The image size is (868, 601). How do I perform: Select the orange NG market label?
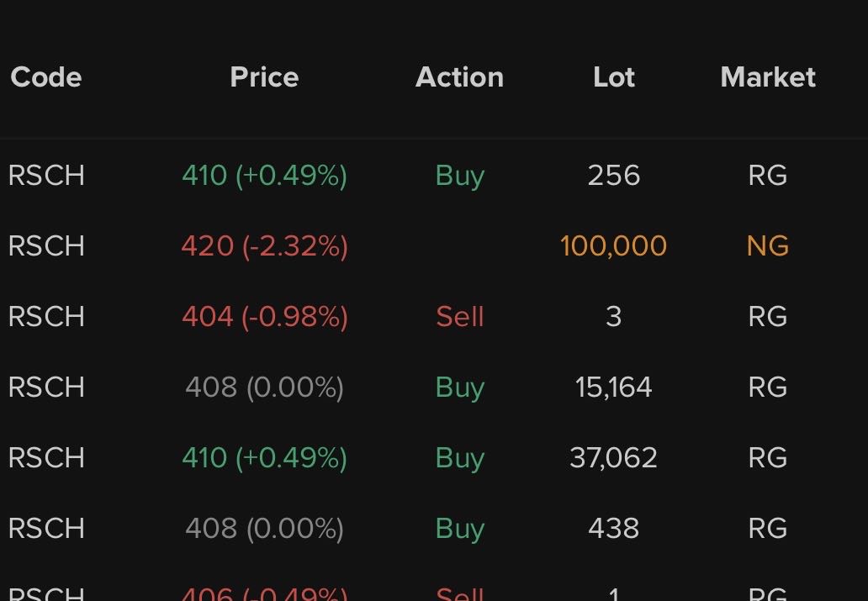click(768, 246)
